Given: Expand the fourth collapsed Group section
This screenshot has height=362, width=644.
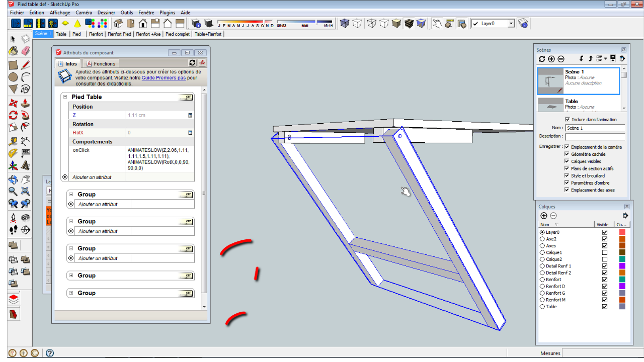Looking at the screenshot, I should click(x=71, y=276).
